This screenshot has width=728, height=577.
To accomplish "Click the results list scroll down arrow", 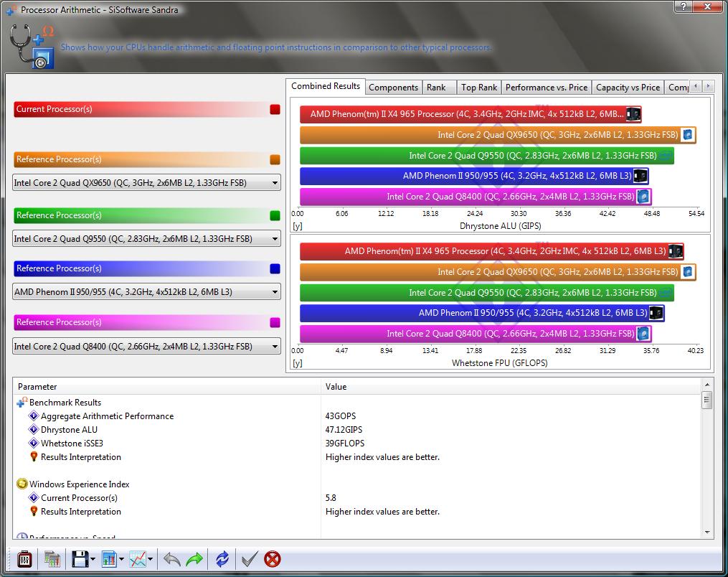I will pyautogui.click(x=707, y=533).
